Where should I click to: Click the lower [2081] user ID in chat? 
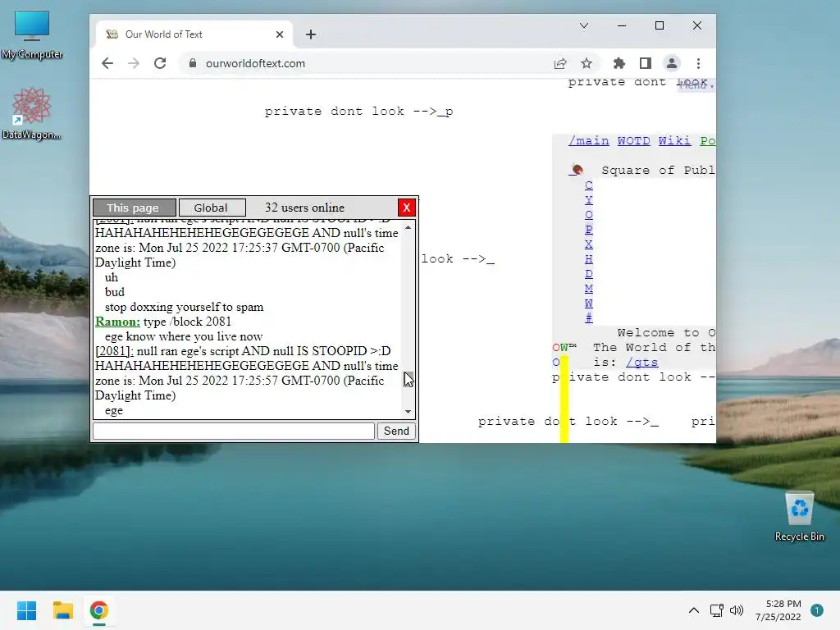tap(114, 351)
